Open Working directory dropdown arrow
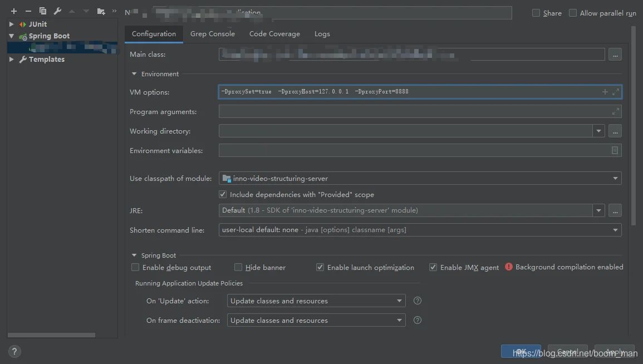 pyautogui.click(x=598, y=131)
